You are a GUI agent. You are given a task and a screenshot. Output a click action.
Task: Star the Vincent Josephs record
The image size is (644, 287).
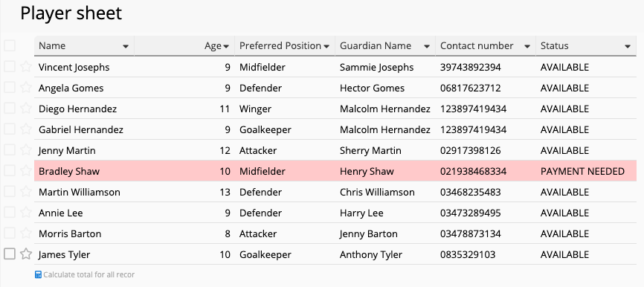(x=26, y=66)
